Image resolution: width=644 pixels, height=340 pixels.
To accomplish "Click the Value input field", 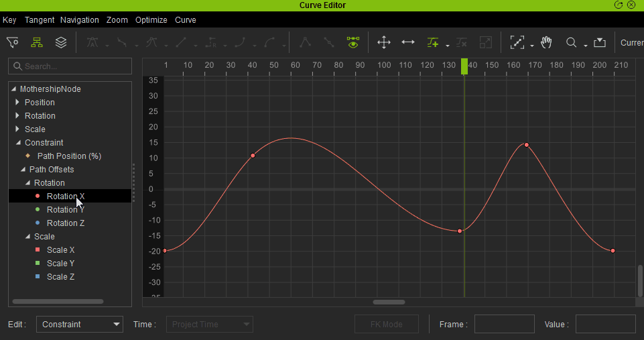I will coord(605,324).
